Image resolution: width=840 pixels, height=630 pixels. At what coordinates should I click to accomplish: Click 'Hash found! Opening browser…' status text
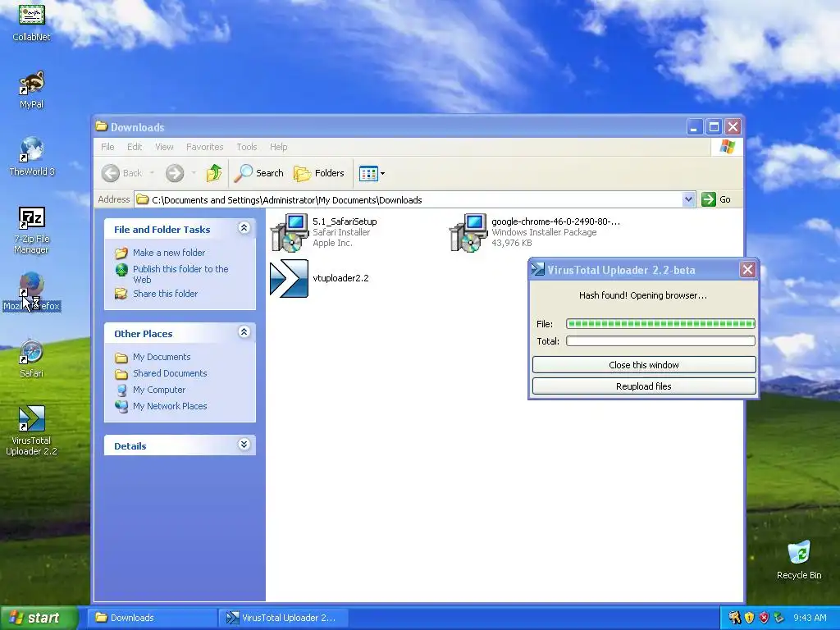click(x=643, y=295)
